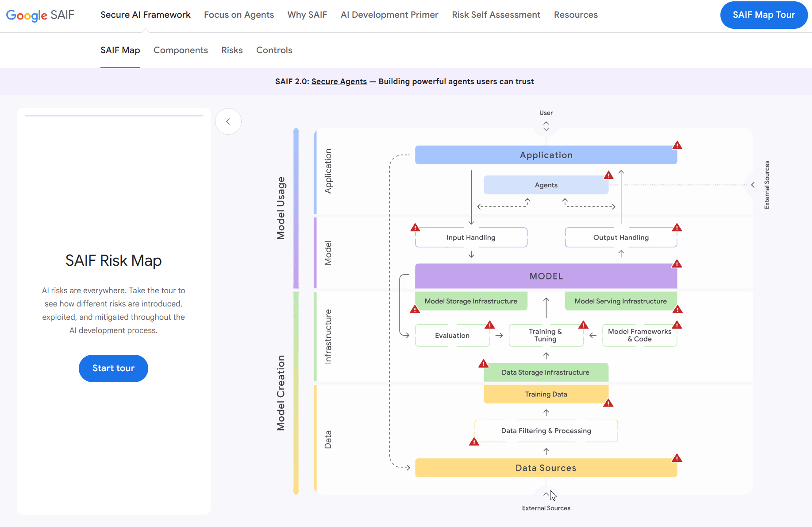Click the warning icon on Training Data
Screen dimensions: 812x527
click(x=608, y=403)
